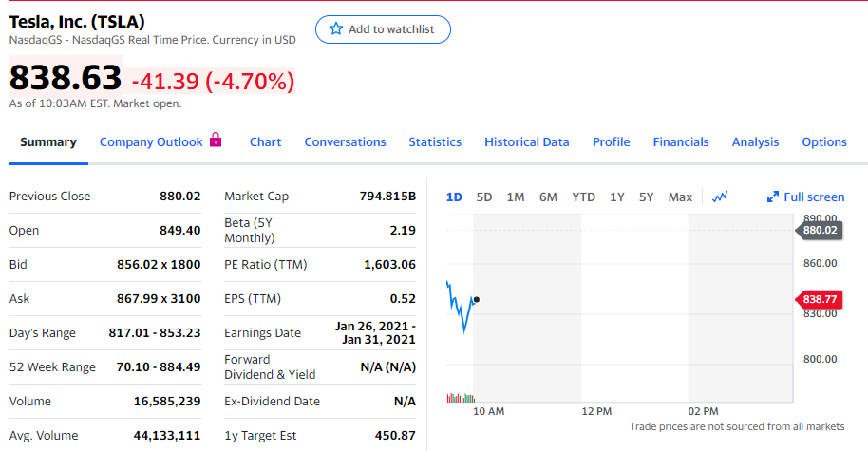The width and height of the screenshot is (868, 451).
Task: Click the Volume value 16,585,239
Action: (167, 402)
